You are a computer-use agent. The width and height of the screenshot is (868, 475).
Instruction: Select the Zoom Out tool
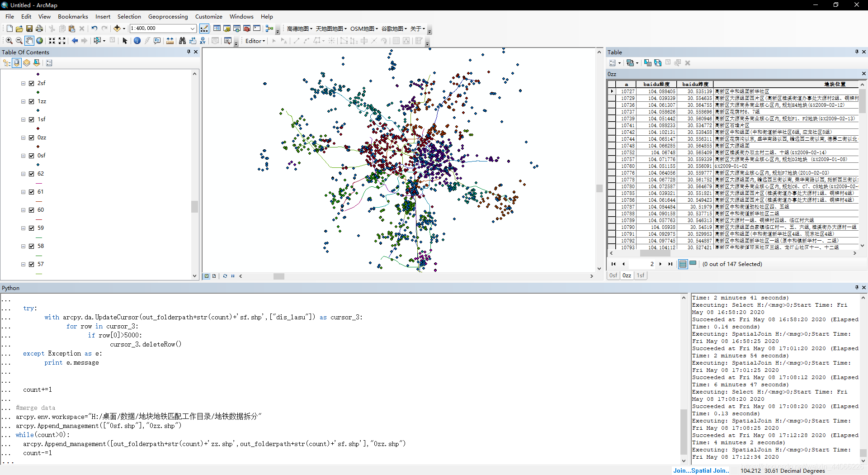click(x=19, y=41)
